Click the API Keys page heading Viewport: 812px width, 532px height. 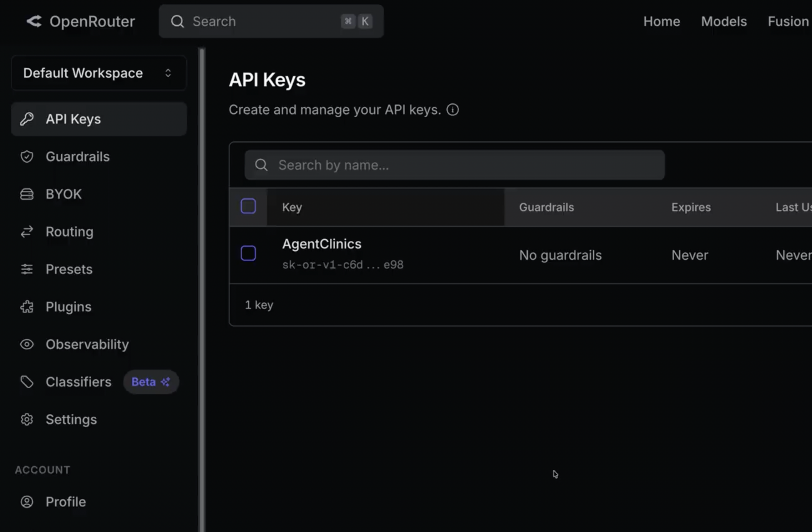(x=267, y=80)
